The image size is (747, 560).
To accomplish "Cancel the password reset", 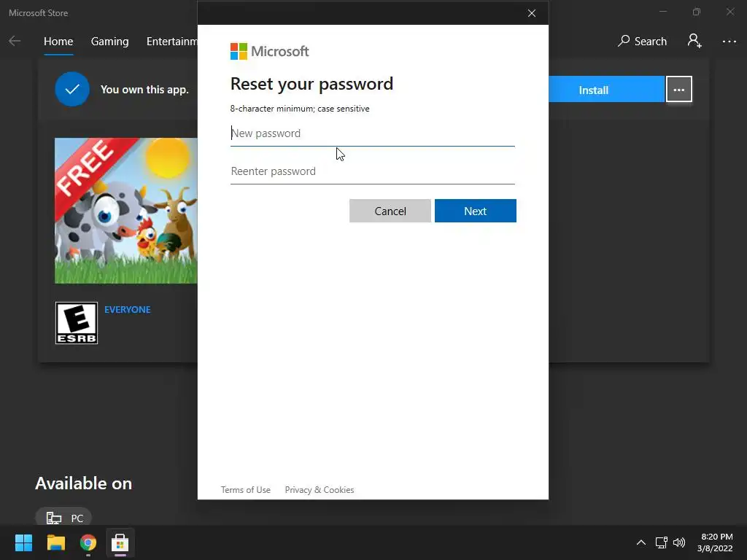I will coord(390,211).
